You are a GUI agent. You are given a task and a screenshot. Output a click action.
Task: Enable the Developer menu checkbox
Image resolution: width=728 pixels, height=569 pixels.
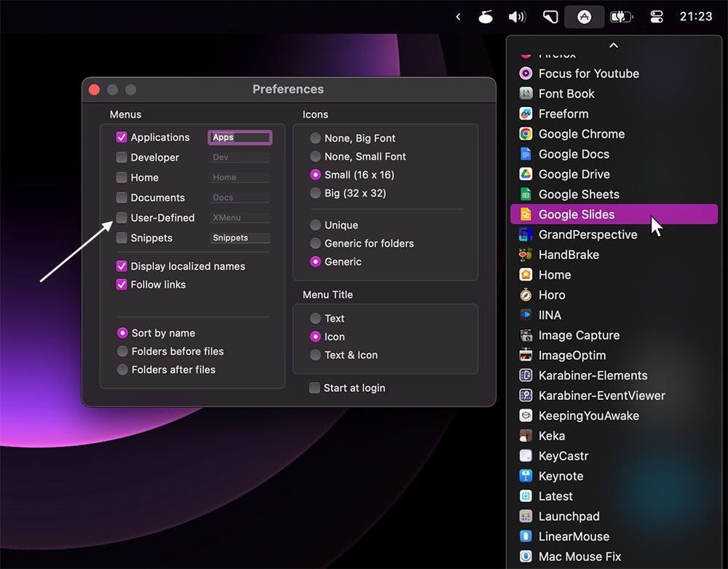(x=121, y=157)
